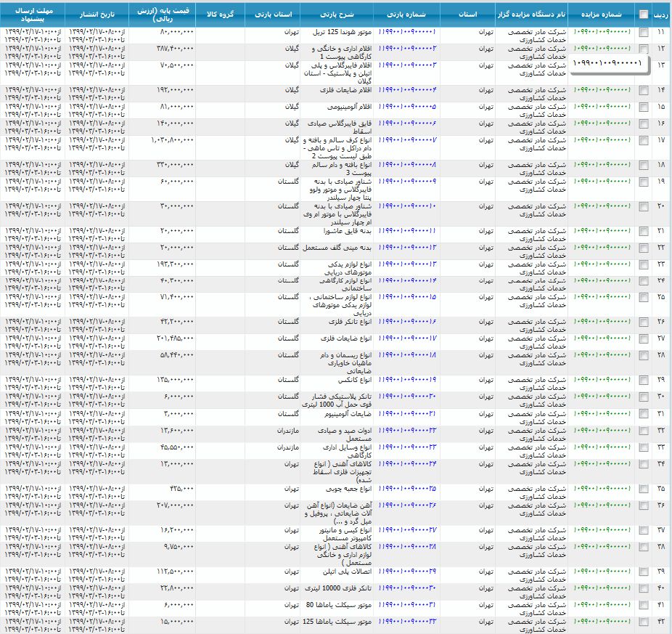Screen dimensions: 672x634
Task: Check the box for row ۱۱
Action: [x=644, y=33]
